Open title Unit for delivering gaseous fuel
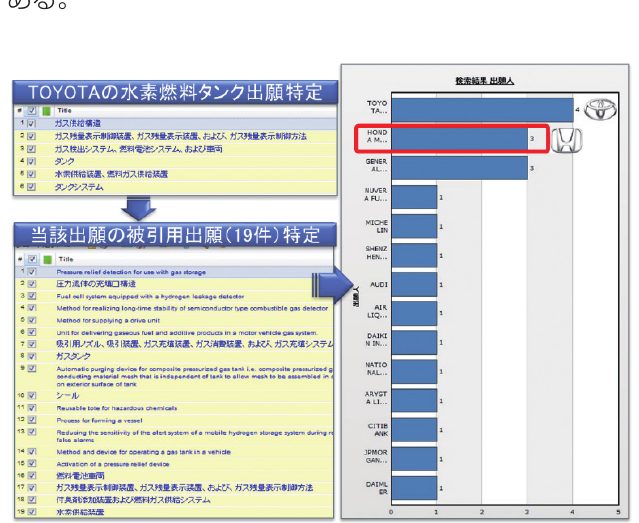The image size is (639, 523). tap(187, 333)
